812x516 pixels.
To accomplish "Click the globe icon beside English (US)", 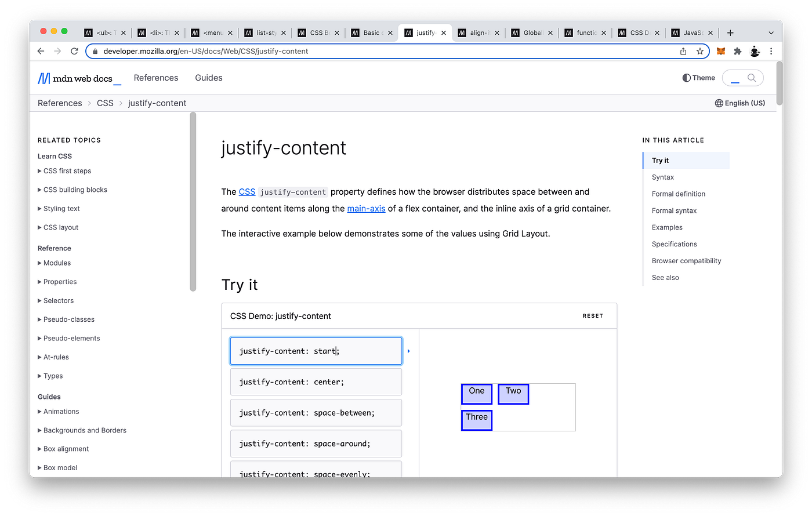I will point(719,103).
